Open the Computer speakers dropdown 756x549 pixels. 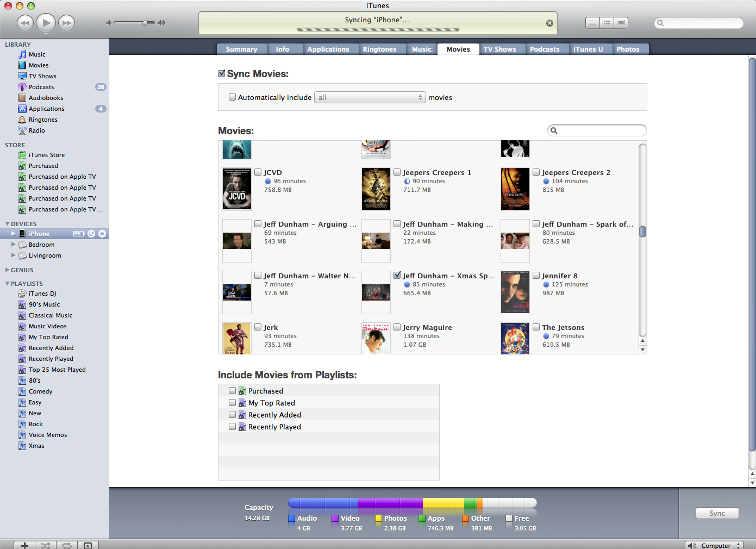[715, 545]
